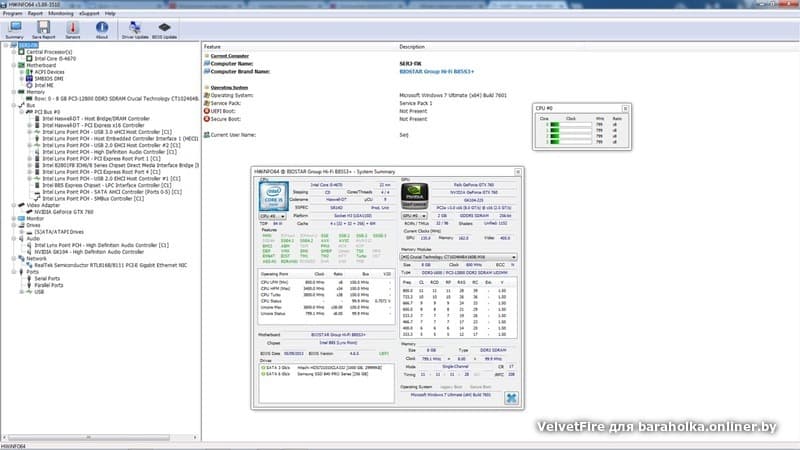Screen dimensions: 800x450
Task: Open the Summary toolbar icon
Action: coord(15,30)
